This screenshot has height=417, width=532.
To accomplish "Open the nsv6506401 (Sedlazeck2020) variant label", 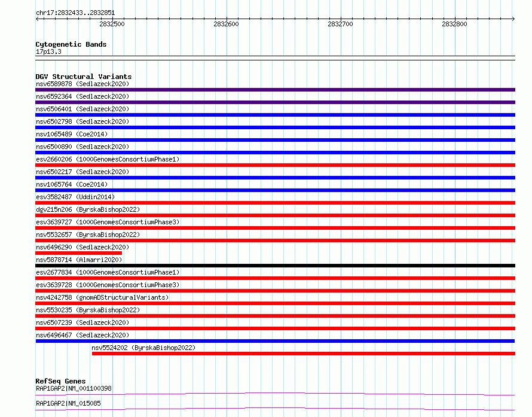I will click(82, 109).
